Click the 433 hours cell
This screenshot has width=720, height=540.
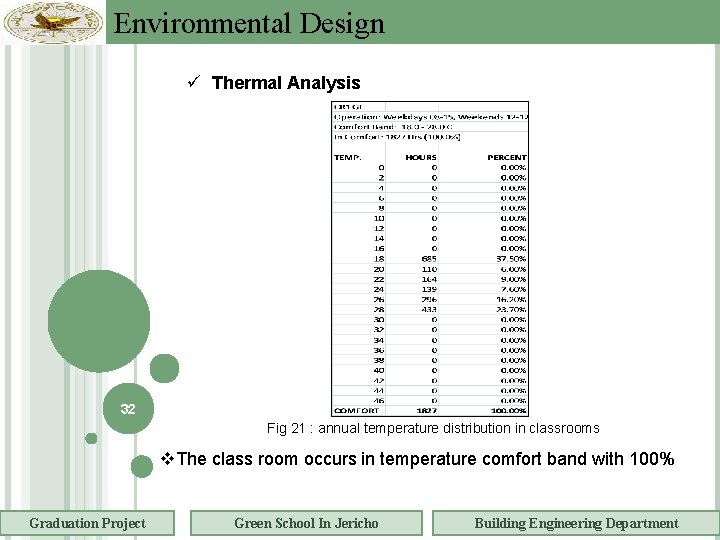(429, 309)
